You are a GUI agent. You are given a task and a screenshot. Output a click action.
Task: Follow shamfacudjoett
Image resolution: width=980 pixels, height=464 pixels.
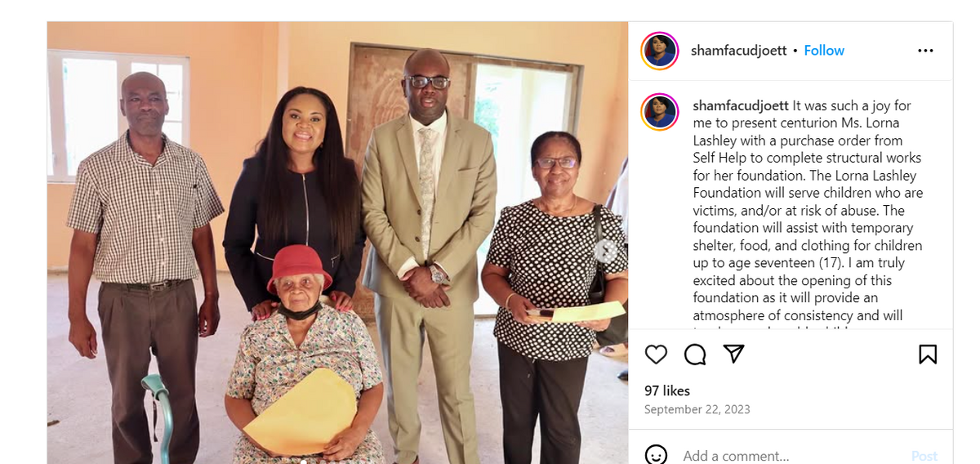click(x=824, y=51)
